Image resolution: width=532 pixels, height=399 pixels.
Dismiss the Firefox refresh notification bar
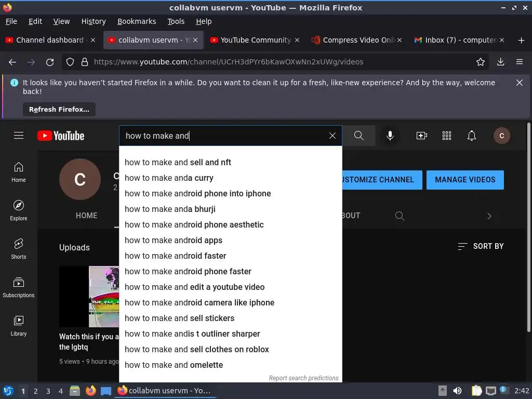(520, 83)
